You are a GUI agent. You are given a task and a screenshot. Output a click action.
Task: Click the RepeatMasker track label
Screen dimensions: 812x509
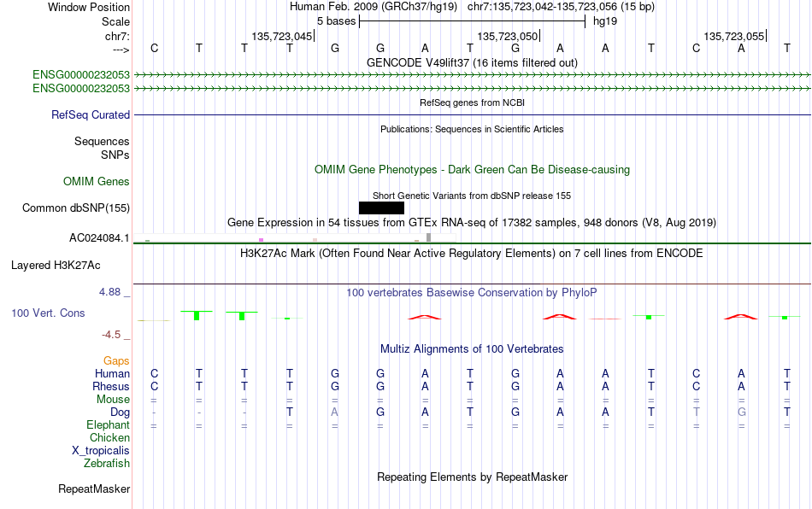click(x=94, y=489)
